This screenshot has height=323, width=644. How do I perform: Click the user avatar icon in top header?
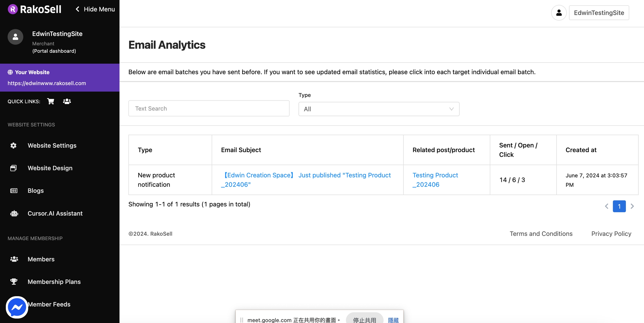559,13
